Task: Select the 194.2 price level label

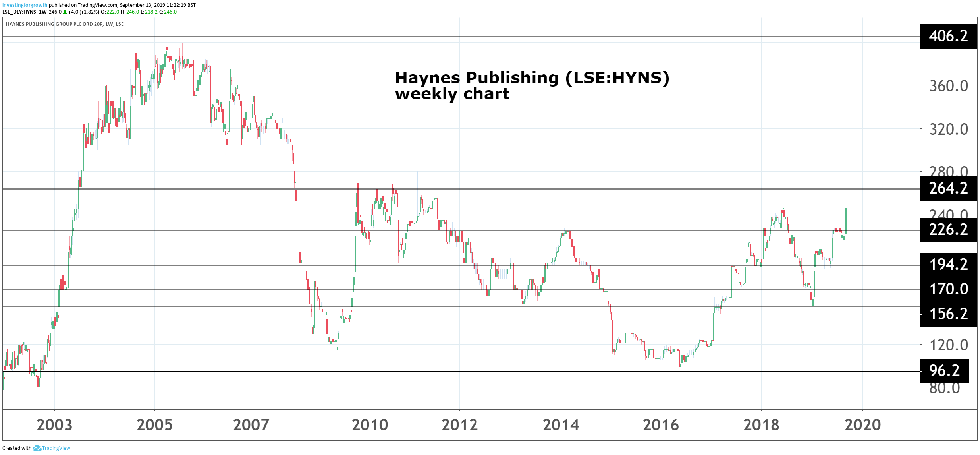Action: 948,265
